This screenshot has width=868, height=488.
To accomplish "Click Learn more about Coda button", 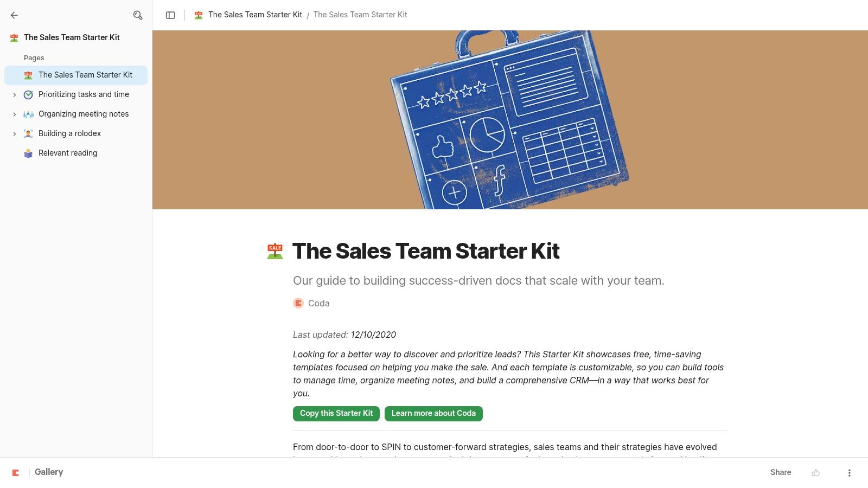I will (433, 413).
